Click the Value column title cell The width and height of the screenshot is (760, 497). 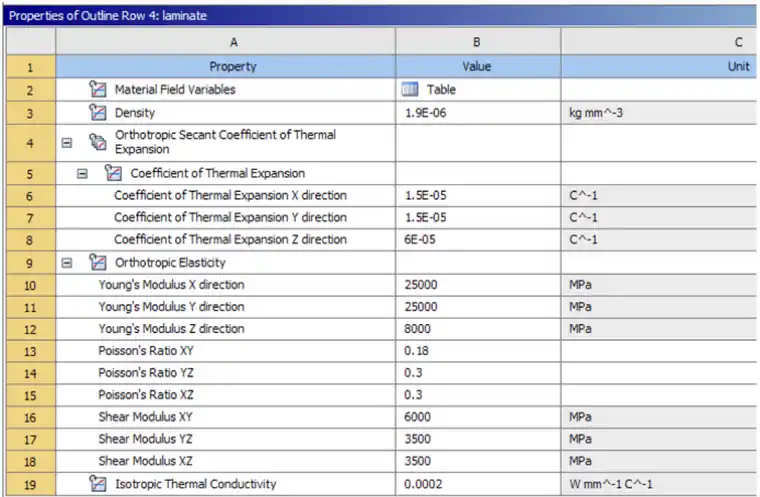coord(478,66)
